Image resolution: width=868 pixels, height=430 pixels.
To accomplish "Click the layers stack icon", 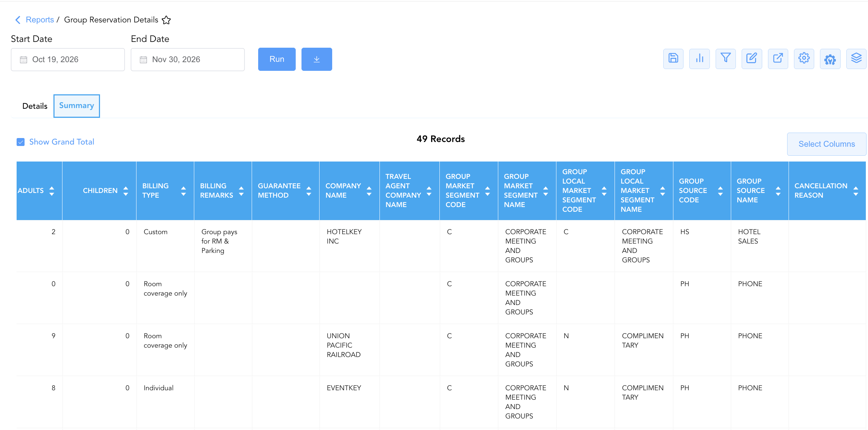I will point(856,59).
